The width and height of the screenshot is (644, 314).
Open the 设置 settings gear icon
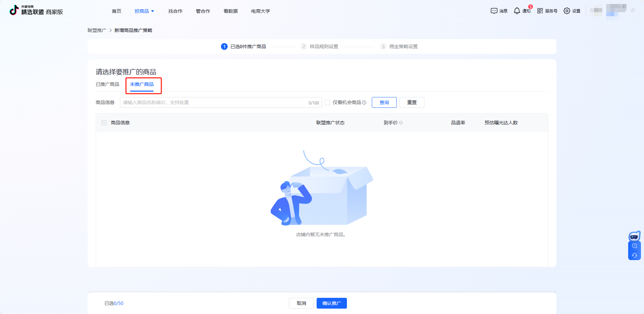567,11
